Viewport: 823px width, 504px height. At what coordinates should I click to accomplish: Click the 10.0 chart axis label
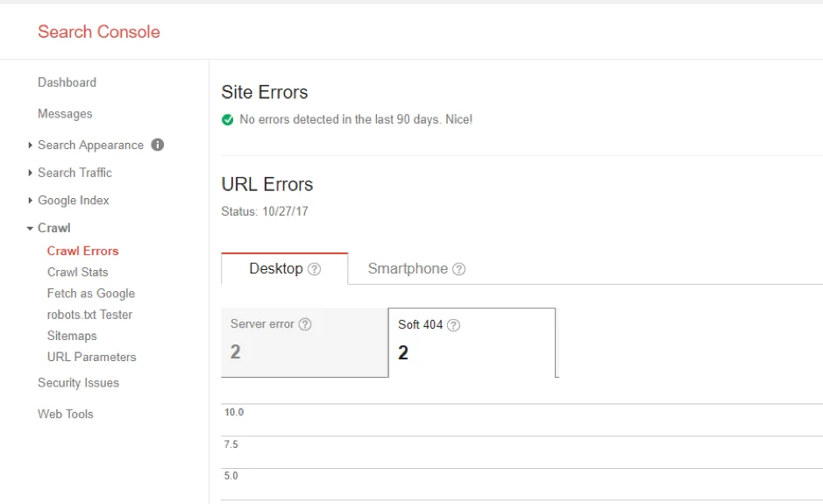click(x=234, y=412)
